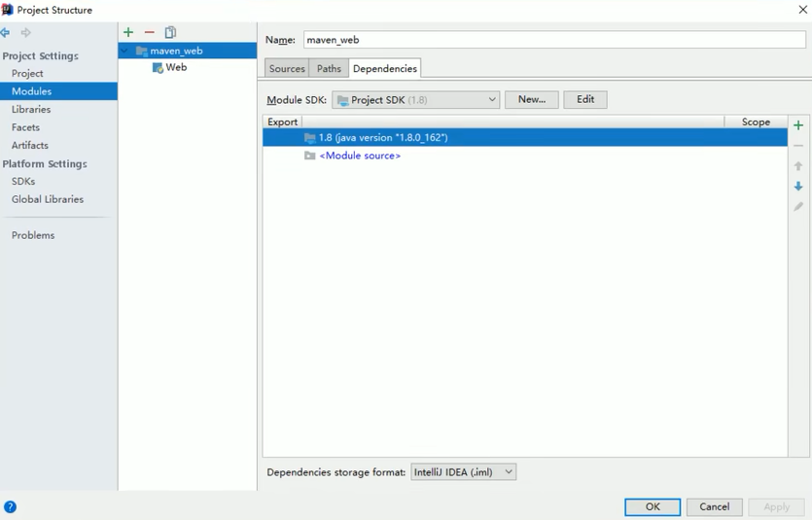Click the Edit SDK button
Viewport: 812px width, 520px height.
[585, 99]
